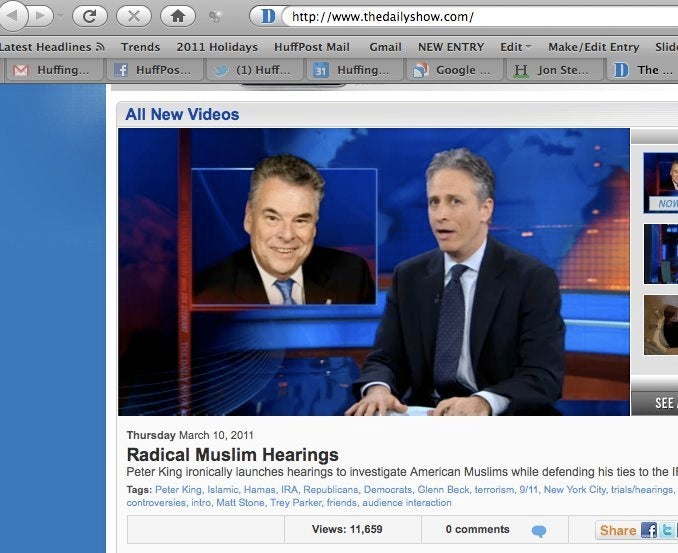Viewport: 678px width, 553px height.
Task: Click the Thursday March 10, 2011 date
Action: [190, 435]
